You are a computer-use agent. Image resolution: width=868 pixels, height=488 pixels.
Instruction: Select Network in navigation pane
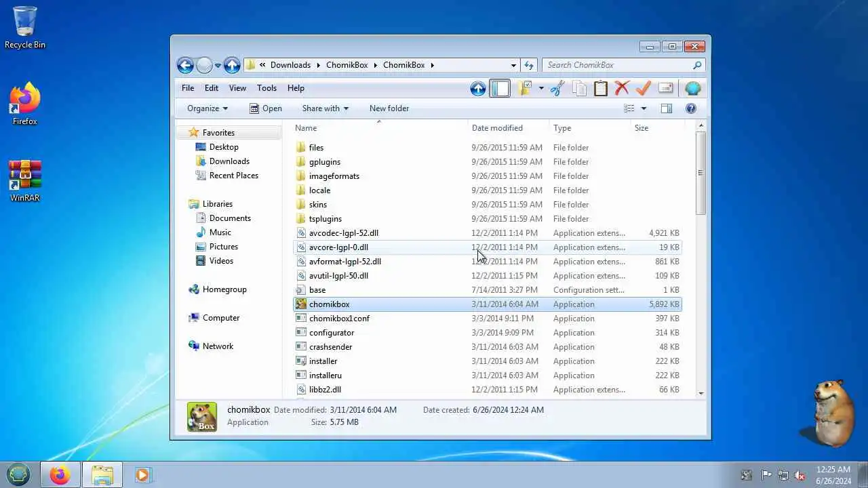point(218,346)
